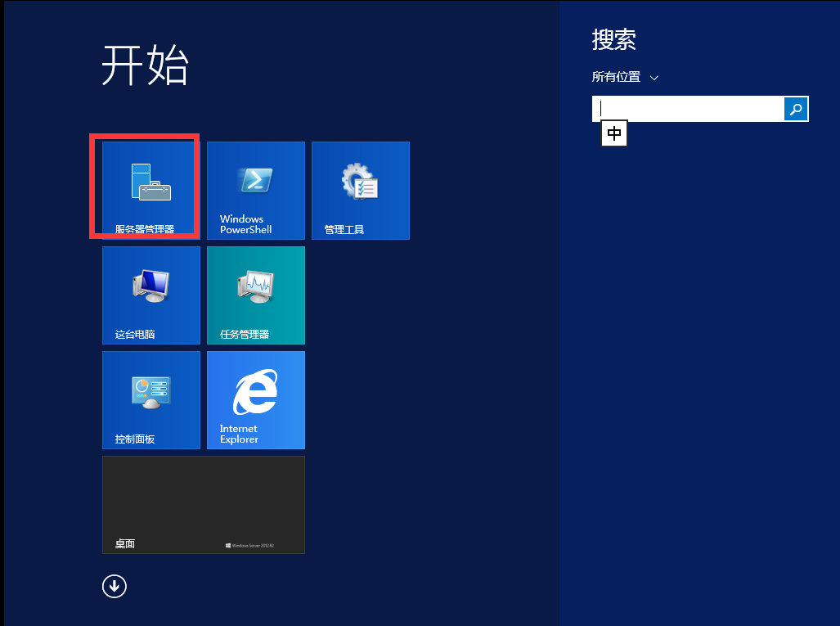Screen dimensions: 840x626
Task: Launch the 任务管理器 tile
Action: 256,295
